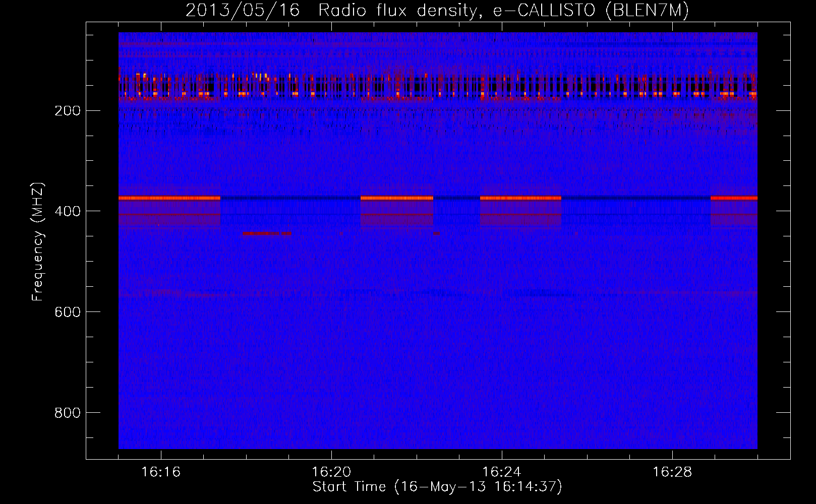Click the "16:28" time tick label
This screenshot has height=504, width=816.
(672, 472)
